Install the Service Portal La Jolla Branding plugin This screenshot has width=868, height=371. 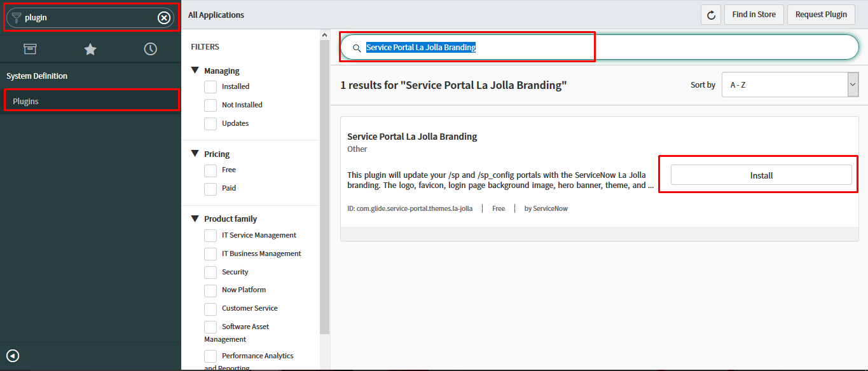(761, 175)
